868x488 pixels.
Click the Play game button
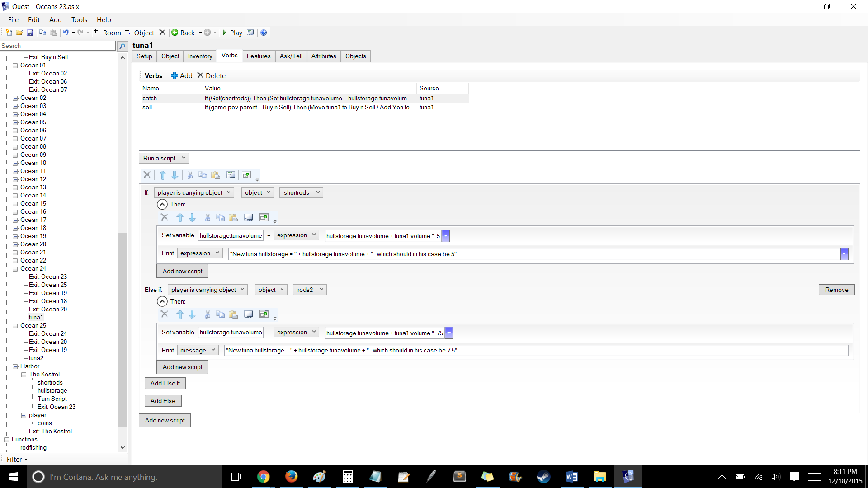tap(232, 33)
